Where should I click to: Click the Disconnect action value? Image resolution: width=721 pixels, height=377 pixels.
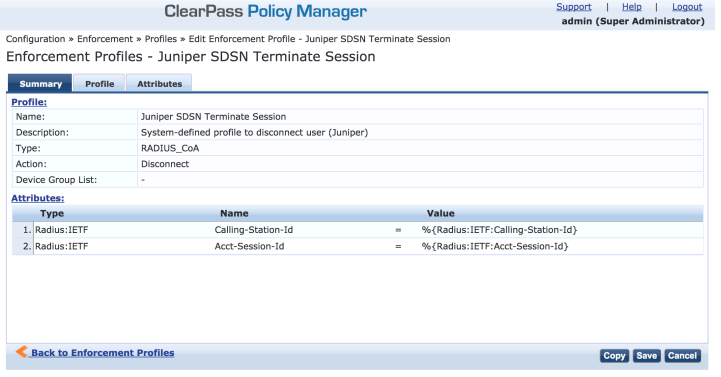pos(165,164)
